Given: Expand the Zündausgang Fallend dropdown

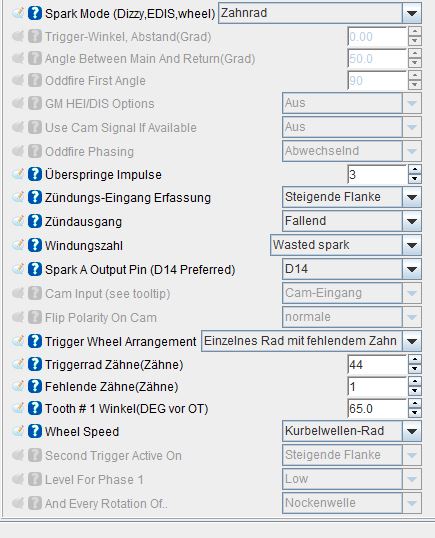Looking at the screenshot, I should pyautogui.click(x=412, y=221).
